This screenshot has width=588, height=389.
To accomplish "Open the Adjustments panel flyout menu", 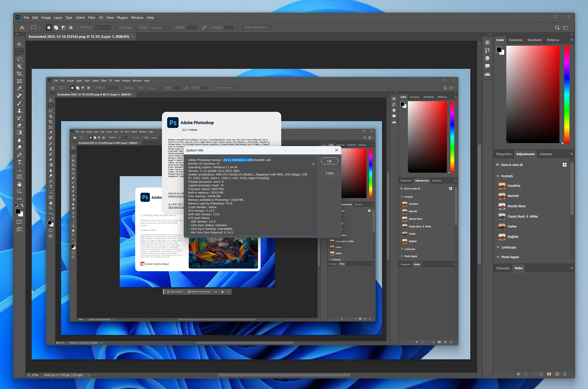I will point(572,154).
